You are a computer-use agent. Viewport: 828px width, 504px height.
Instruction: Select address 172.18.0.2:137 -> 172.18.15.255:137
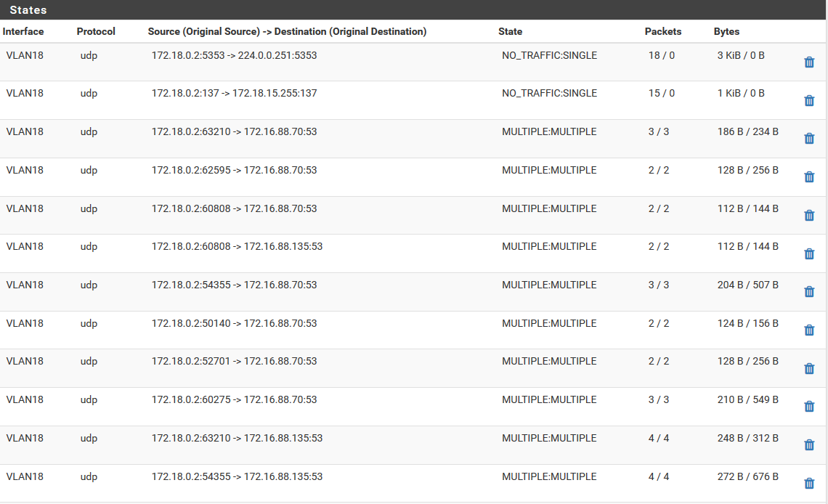pos(234,94)
